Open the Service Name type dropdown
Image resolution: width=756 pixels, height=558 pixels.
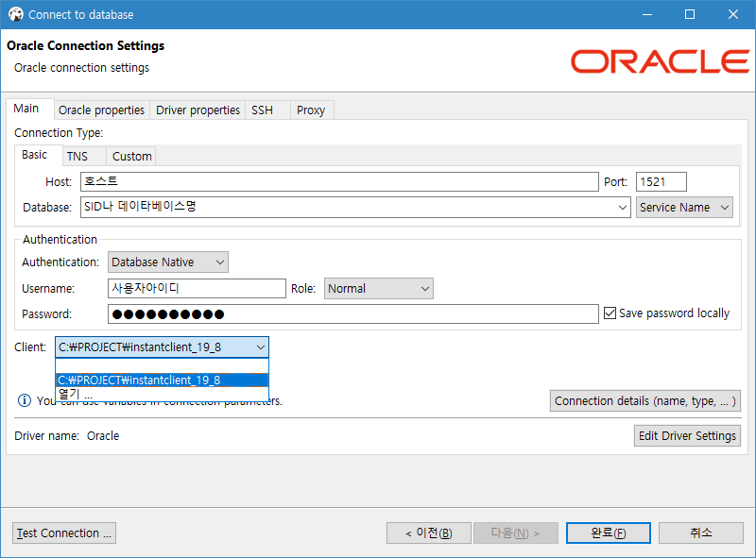pyautogui.click(x=684, y=207)
